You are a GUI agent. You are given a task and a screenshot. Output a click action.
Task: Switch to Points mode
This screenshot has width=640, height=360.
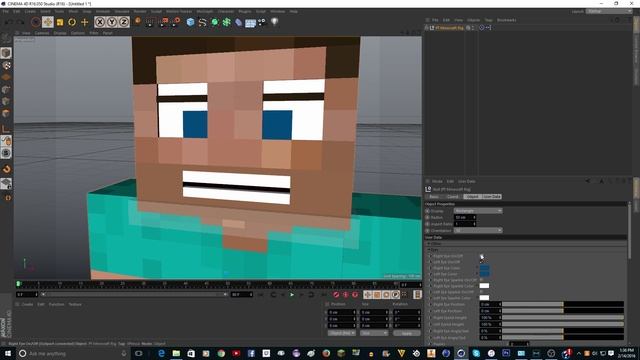coord(6,89)
